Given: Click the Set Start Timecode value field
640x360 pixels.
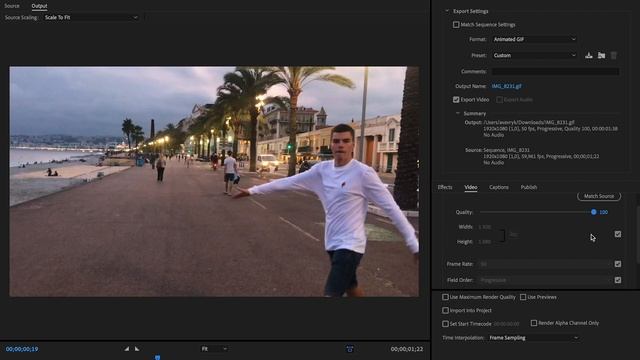Looking at the screenshot, I should tap(506, 324).
